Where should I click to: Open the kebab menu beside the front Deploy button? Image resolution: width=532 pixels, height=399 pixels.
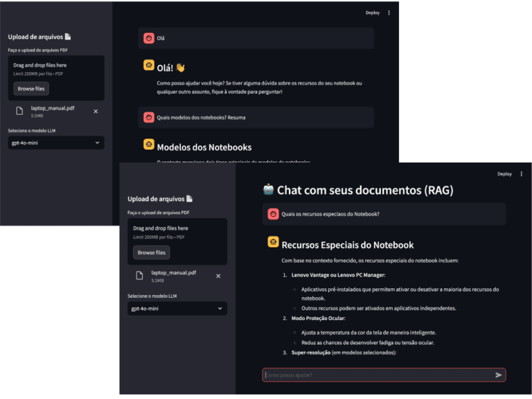click(521, 174)
